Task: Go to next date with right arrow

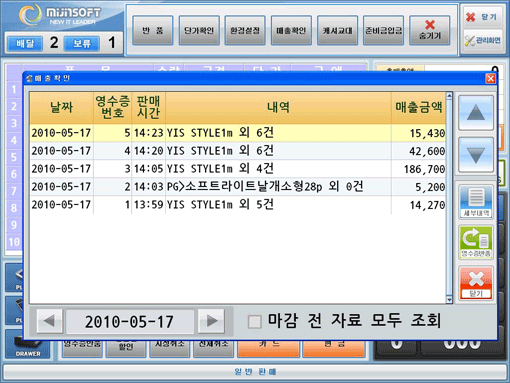Action: [211, 321]
